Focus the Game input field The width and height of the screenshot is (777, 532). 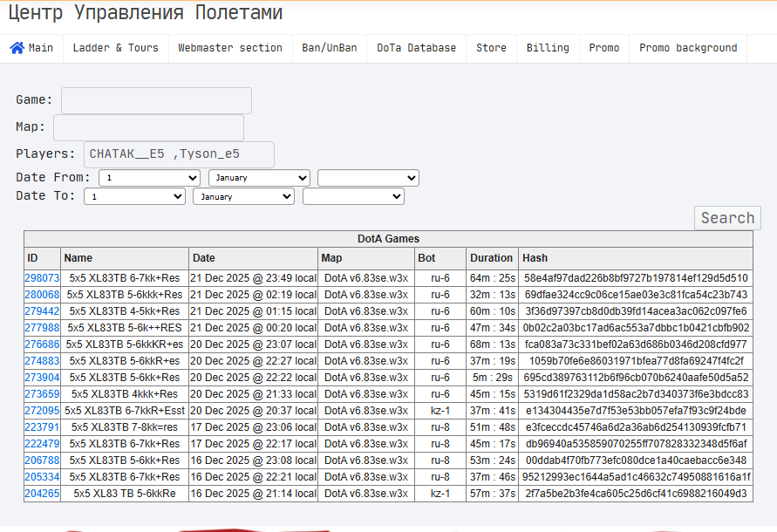tap(156, 100)
